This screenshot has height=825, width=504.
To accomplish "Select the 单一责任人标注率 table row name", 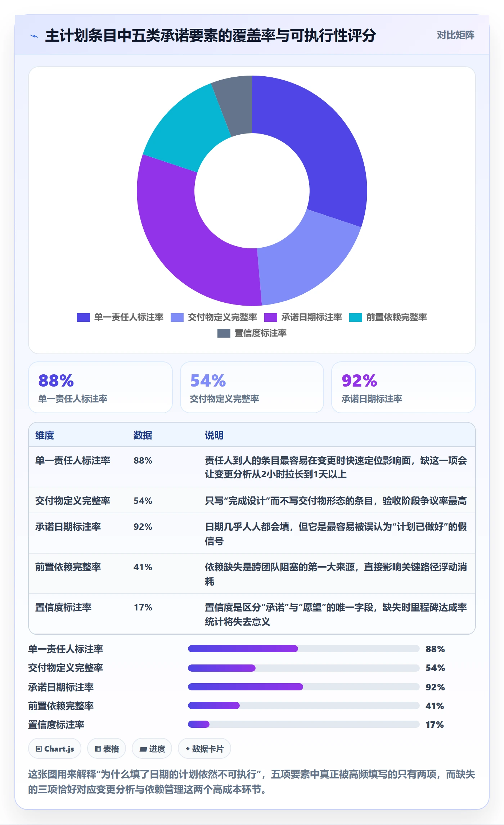I will [x=73, y=460].
